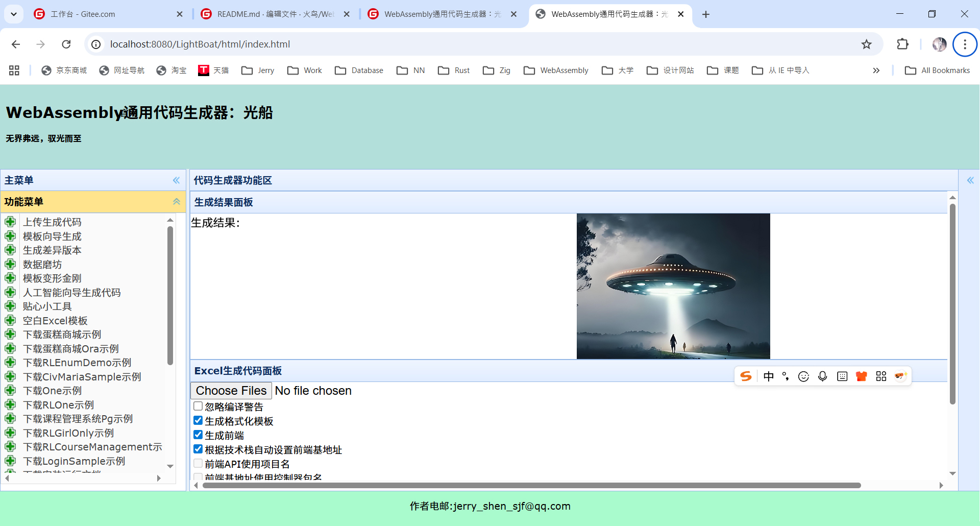Viewport: 980px width, 526px height.
Task: Toggle Chinese/English input with the 中 icon
Action: [769, 376]
